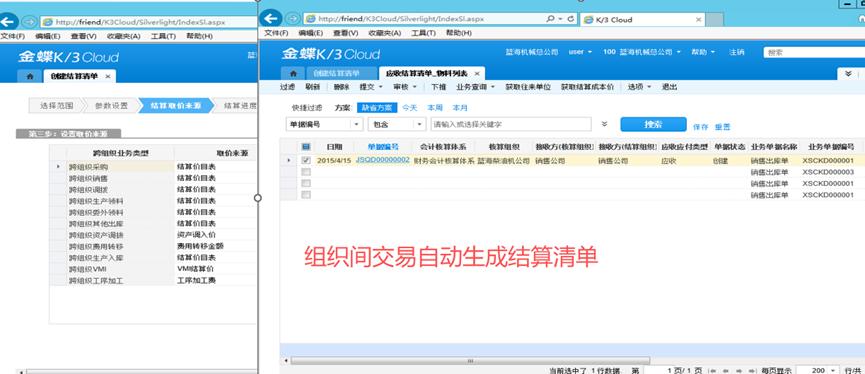Click the keyword input field
The height and width of the screenshot is (374, 865).
point(511,125)
